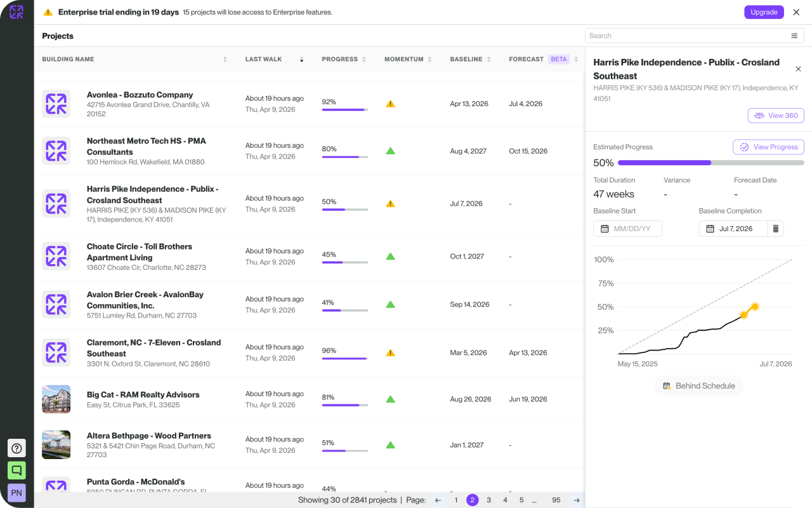Jump to page 3
Image resolution: width=812 pixels, height=508 pixels.
pos(488,500)
